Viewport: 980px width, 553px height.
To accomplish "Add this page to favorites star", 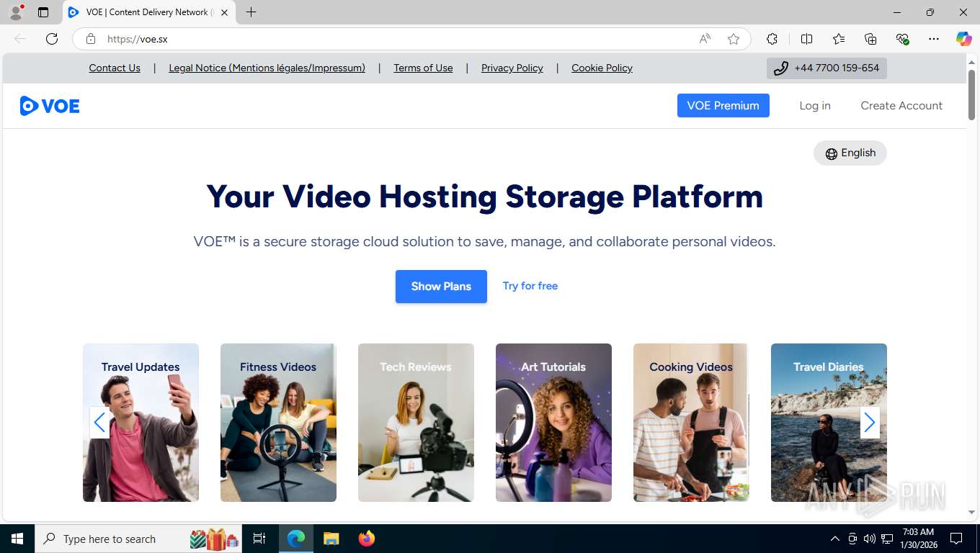I will (x=734, y=39).
